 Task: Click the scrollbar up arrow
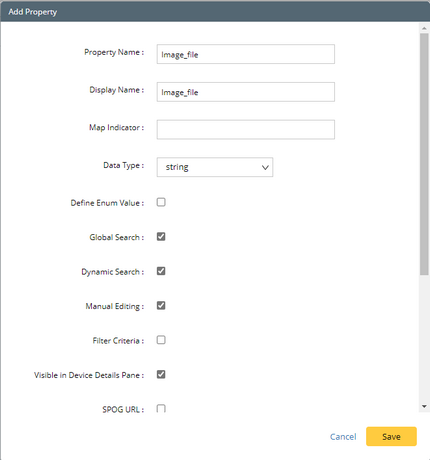click(x=424, y=28)
